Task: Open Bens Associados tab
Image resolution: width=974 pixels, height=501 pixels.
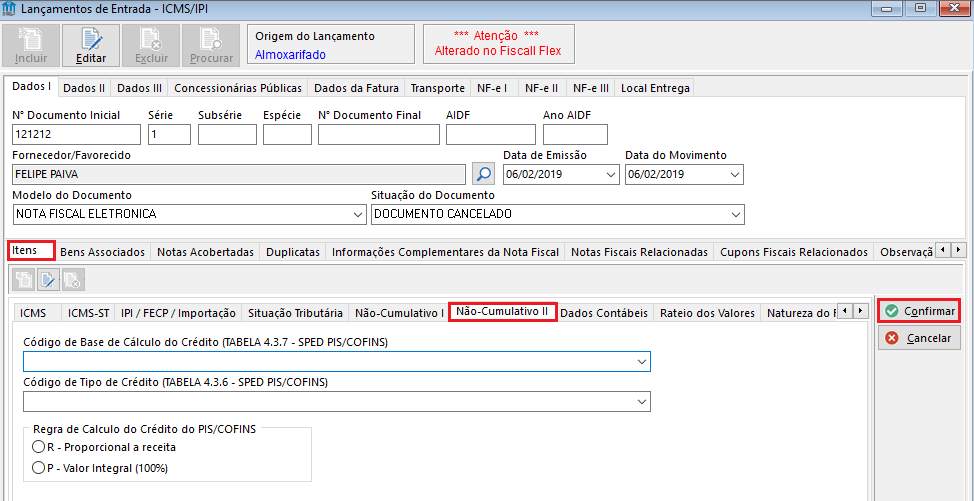Action: (102, 252)
